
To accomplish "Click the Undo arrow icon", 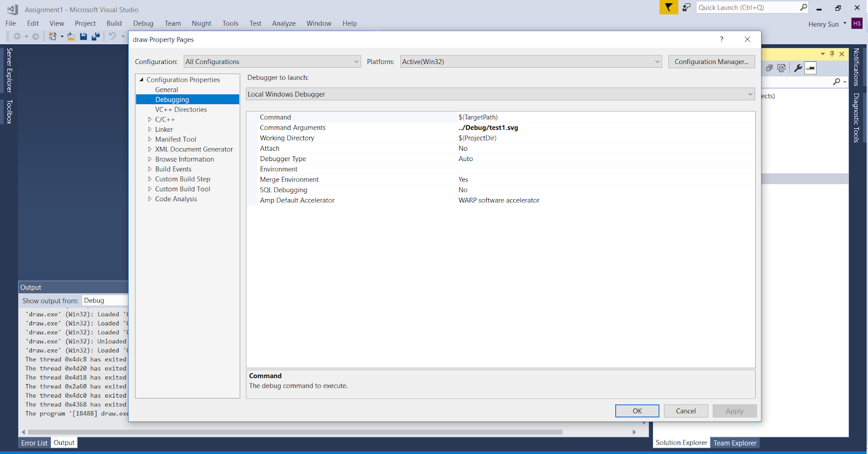I will point(112,36).
